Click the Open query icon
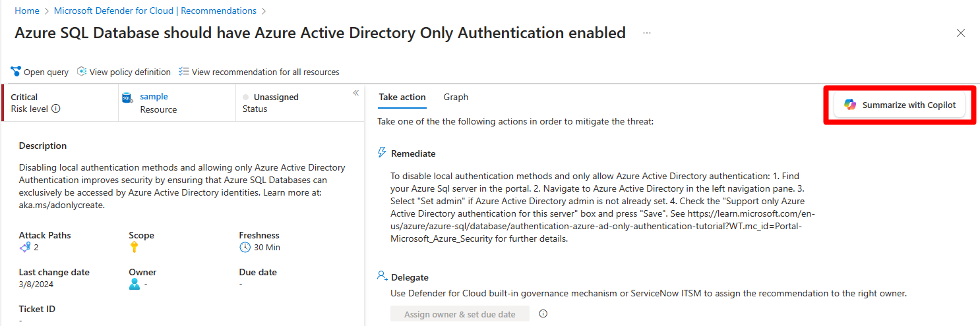This screenshot has height=326, width=980. tap(16, 71)
